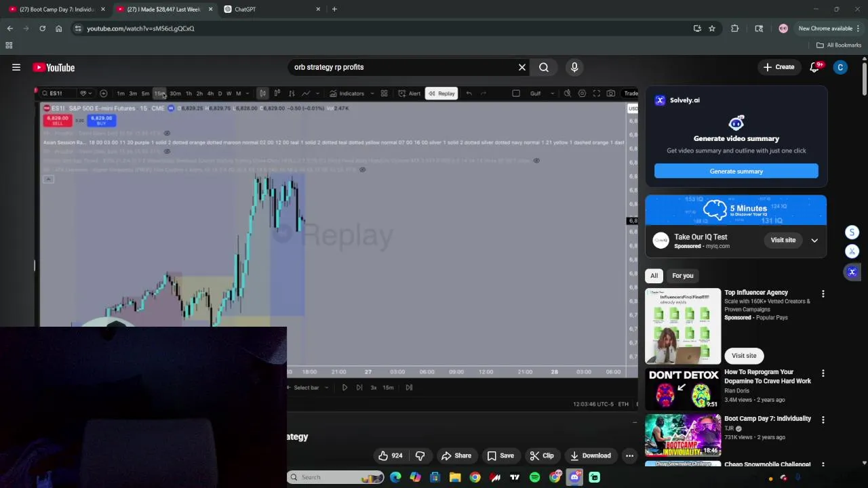Click the compare or add symbol plus icon
This screenshot has height=488, width=868.
click(x=104, y=94)
